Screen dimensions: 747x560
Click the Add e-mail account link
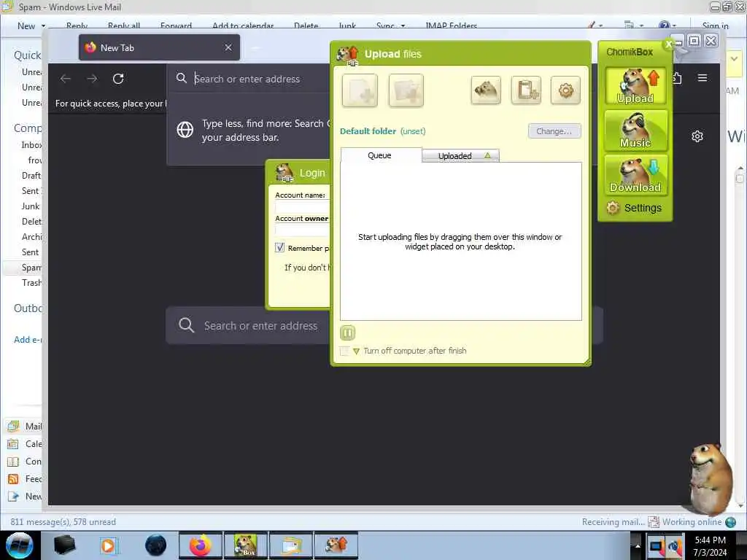click(28, 340)
